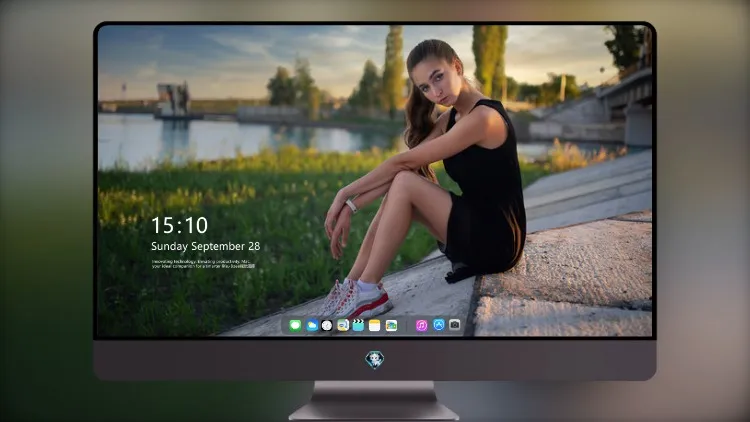
Task: Open the Weather app in the dock
Action: 311,325
